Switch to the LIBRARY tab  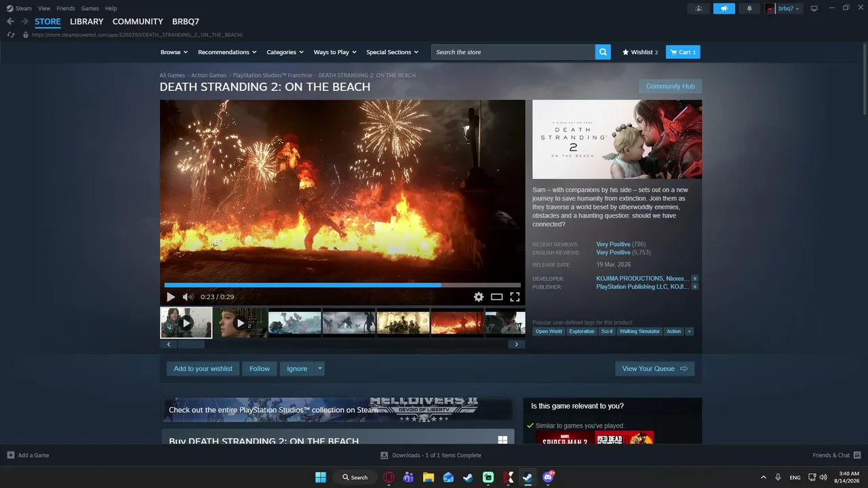click(x=87, y=22)
